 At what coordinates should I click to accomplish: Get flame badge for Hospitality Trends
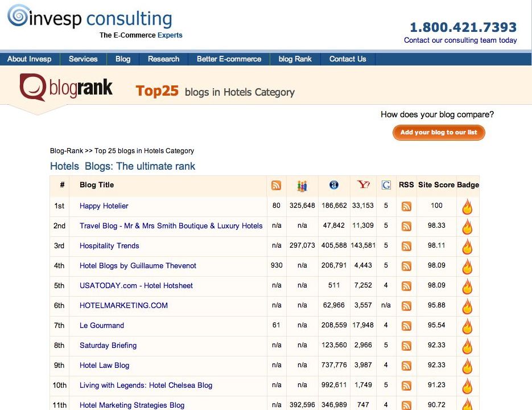click(467, 247)
